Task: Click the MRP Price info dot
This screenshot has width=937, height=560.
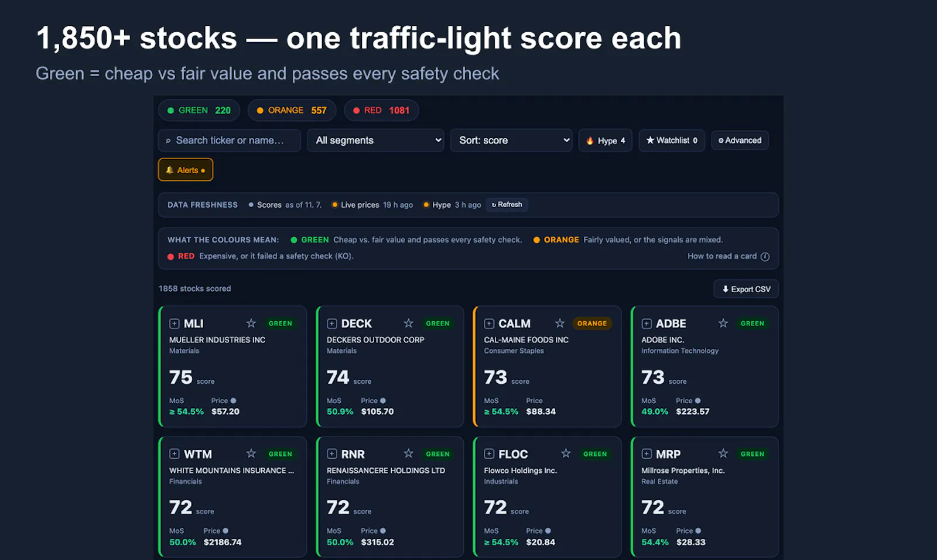Action: pos(698,531)
